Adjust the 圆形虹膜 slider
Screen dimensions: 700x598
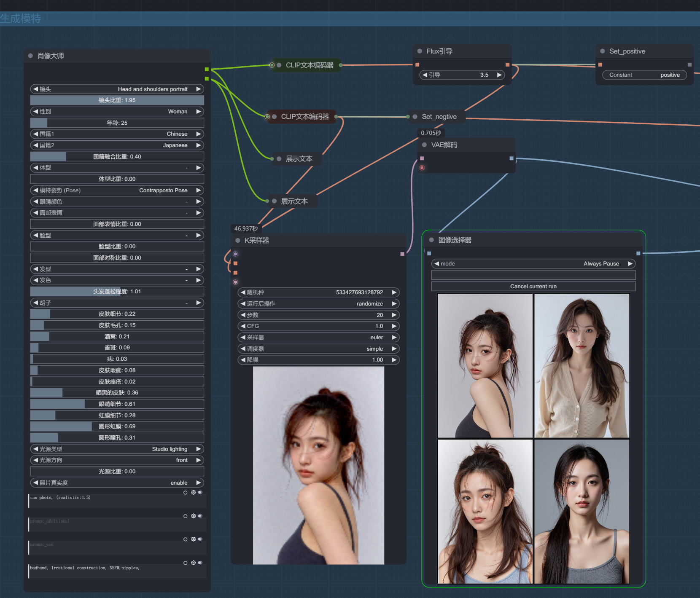coord(117,426)
